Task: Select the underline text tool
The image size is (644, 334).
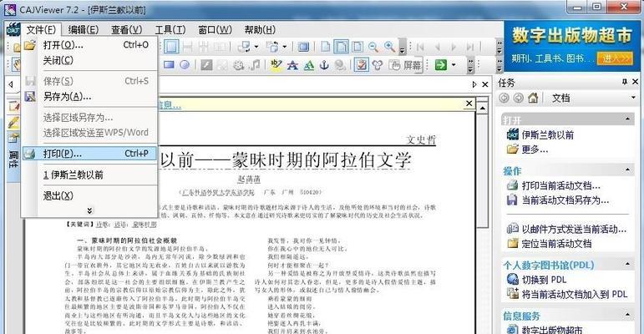Action: click(x=309, y=64)
